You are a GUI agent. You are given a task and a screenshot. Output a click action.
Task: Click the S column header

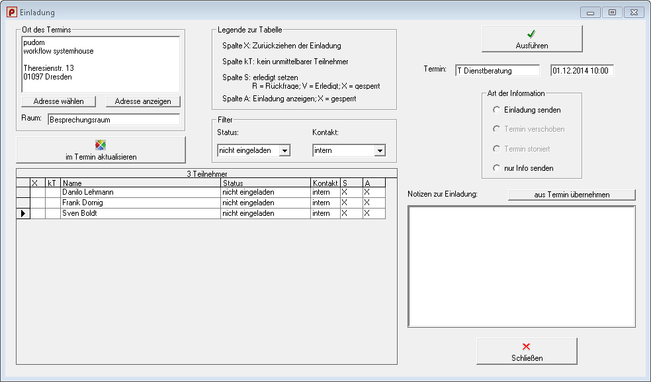[x=351, y=183]
